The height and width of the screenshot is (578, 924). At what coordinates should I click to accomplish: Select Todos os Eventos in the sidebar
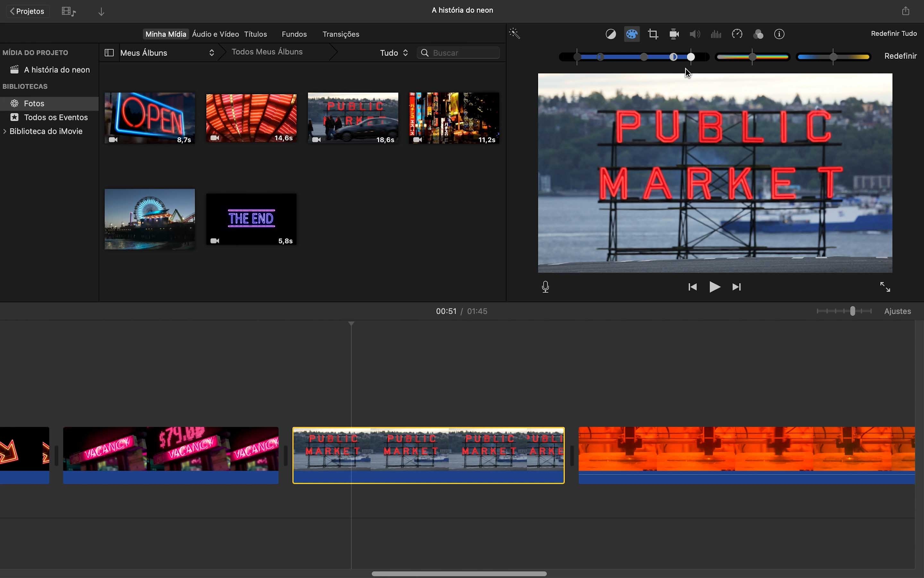tap(50, 117)
